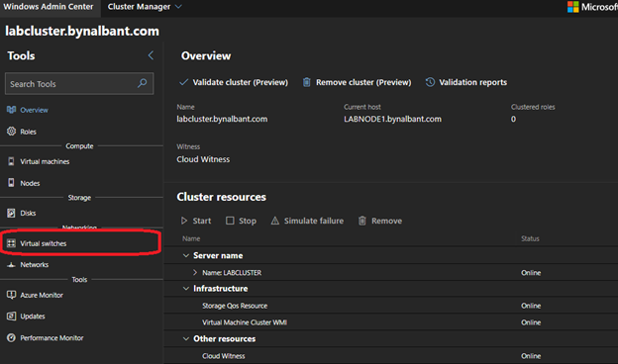Select the Storage Qos Resource row
This screenshot has height=364, width=618.
click(391, 306)
